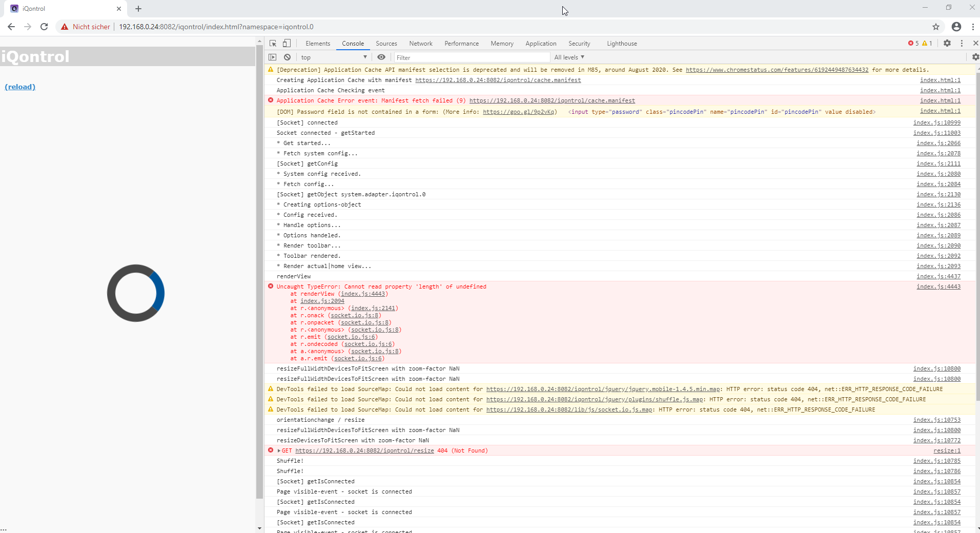Viewport: 980px width, 533px height.
Task: Click the browser address bar URL
Action: click(216, 27)
